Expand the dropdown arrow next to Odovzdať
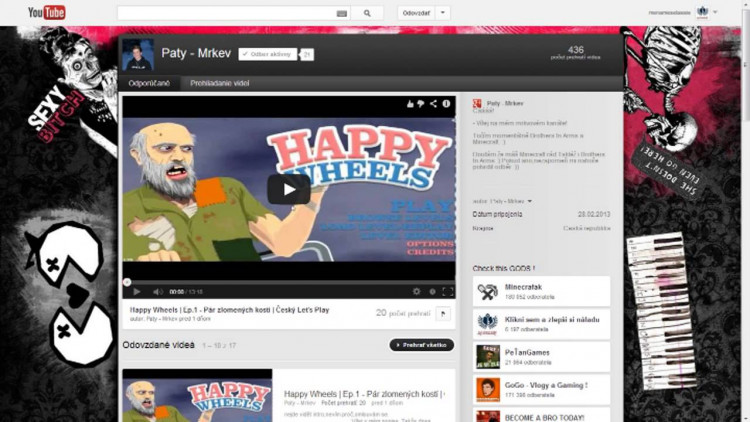This screenshot has width=750, height=422. click(x=443, y=13)
